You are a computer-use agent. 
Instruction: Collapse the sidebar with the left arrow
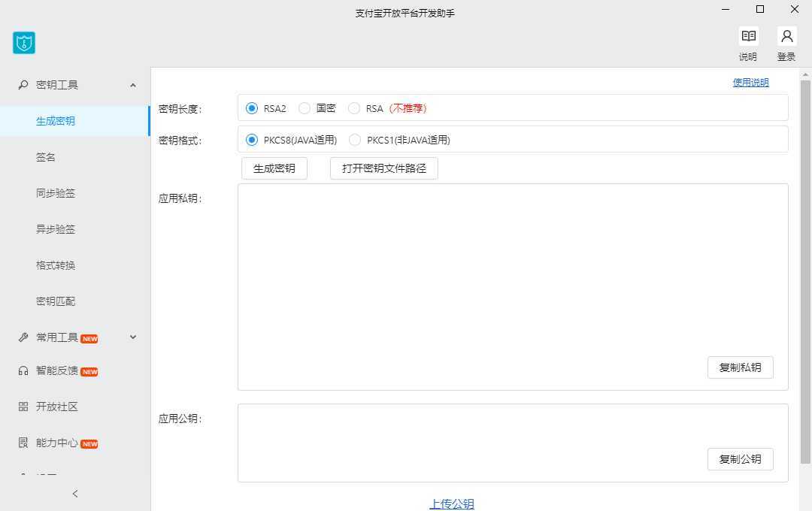(x=75, y=494)
